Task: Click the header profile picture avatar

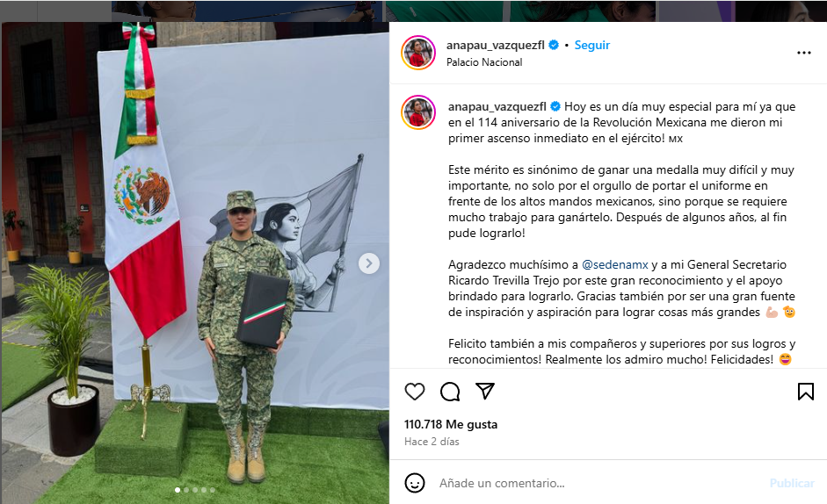Action: (418, 53)
